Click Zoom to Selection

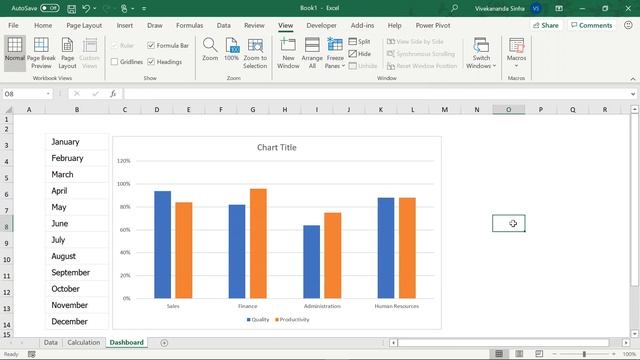(x=255, y=53)
